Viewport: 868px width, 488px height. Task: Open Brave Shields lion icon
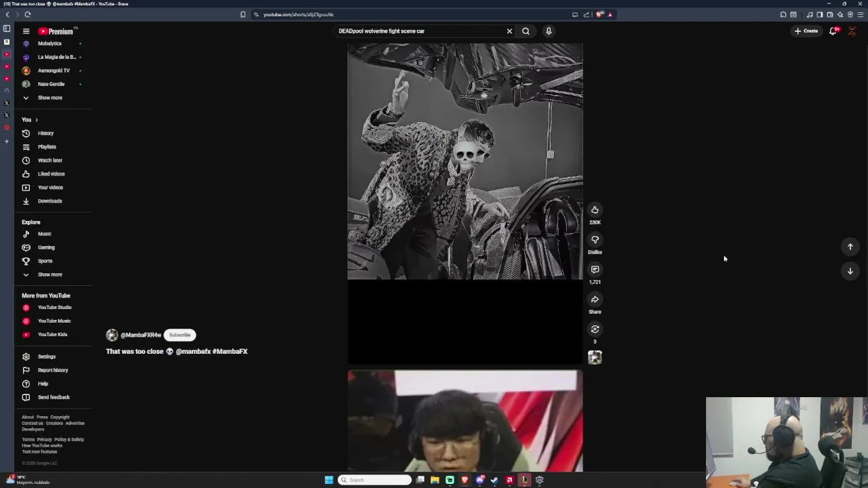click(599, 14)
